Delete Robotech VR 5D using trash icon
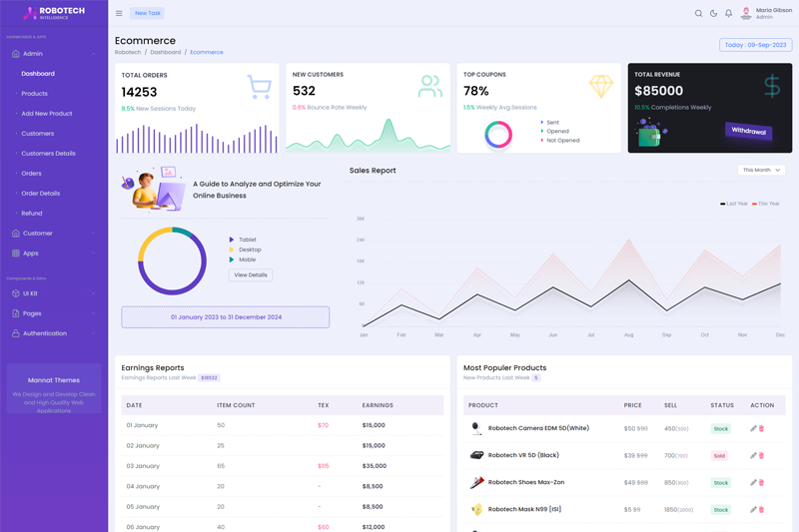The image size is (799, 532). pyautogui.click(x=762, y=455)
